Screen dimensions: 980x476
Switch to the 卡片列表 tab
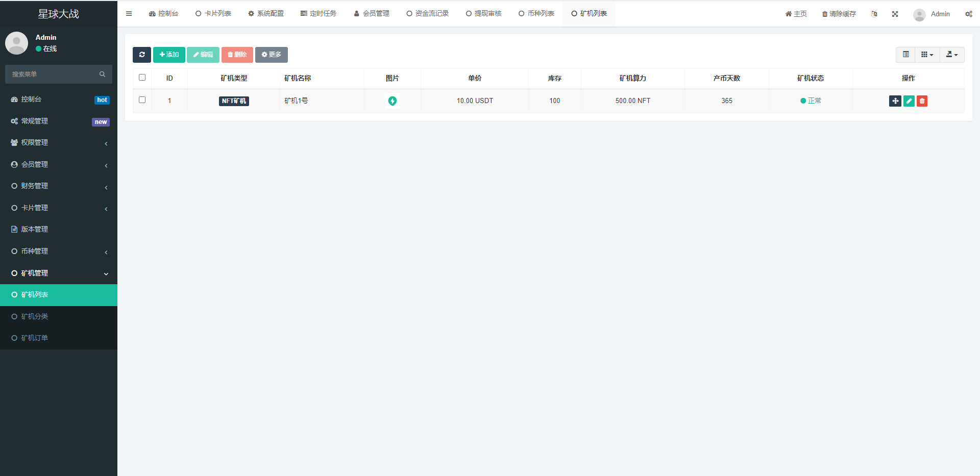tap(213, 13)
